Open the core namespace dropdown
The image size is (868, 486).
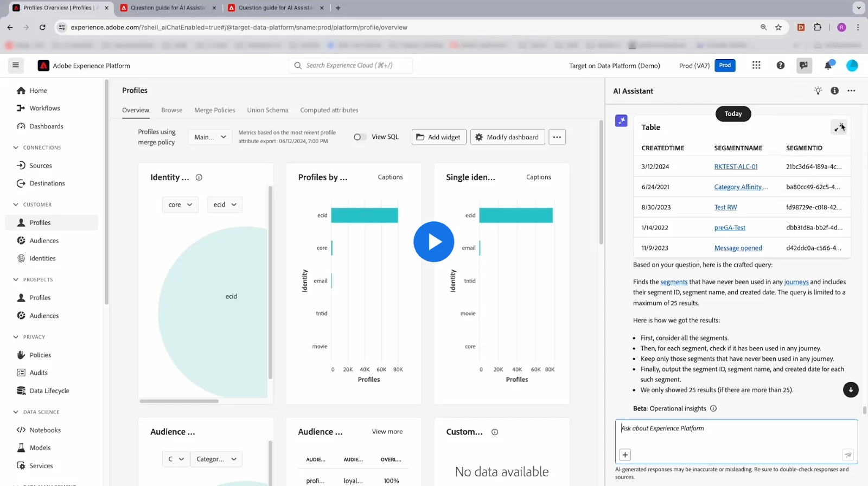(x=180, y=204)
